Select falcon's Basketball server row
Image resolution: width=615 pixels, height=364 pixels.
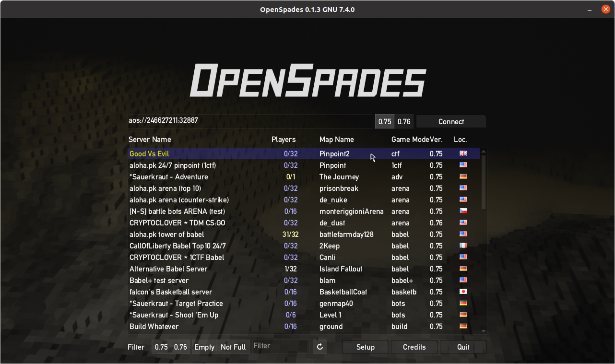pyautogui.click(x=304, y=292)
